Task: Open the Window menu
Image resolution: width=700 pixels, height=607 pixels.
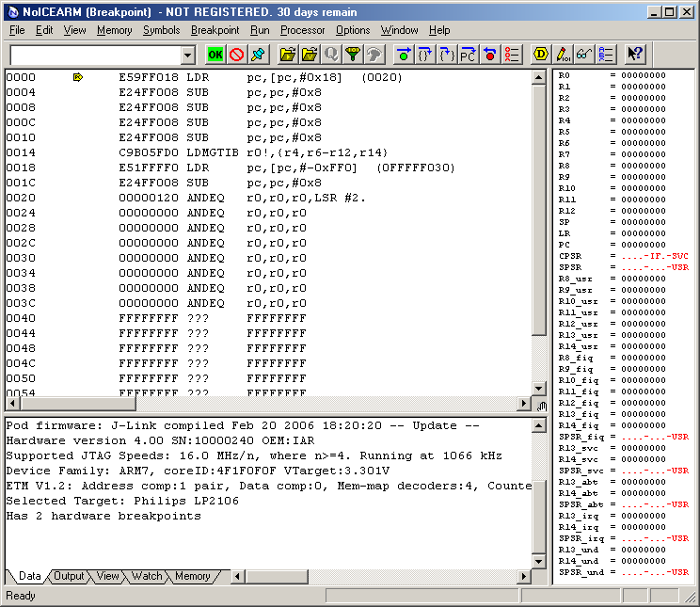Action: [x=399, y=30]
